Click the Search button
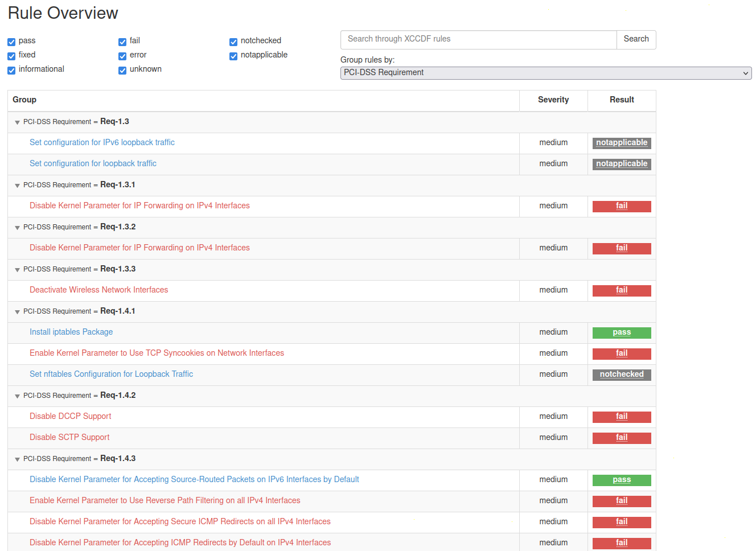The image size is (756, 551). 636,39
